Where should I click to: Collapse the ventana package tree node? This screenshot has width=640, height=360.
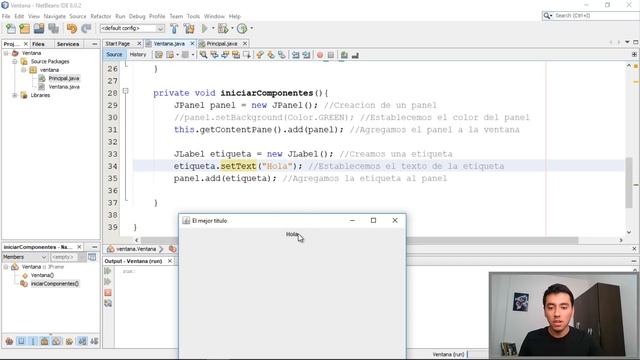[x=24, y=70]
